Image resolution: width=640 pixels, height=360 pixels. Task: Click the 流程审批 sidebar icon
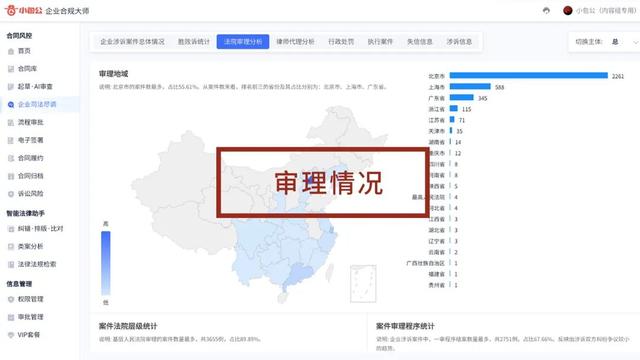11,122
